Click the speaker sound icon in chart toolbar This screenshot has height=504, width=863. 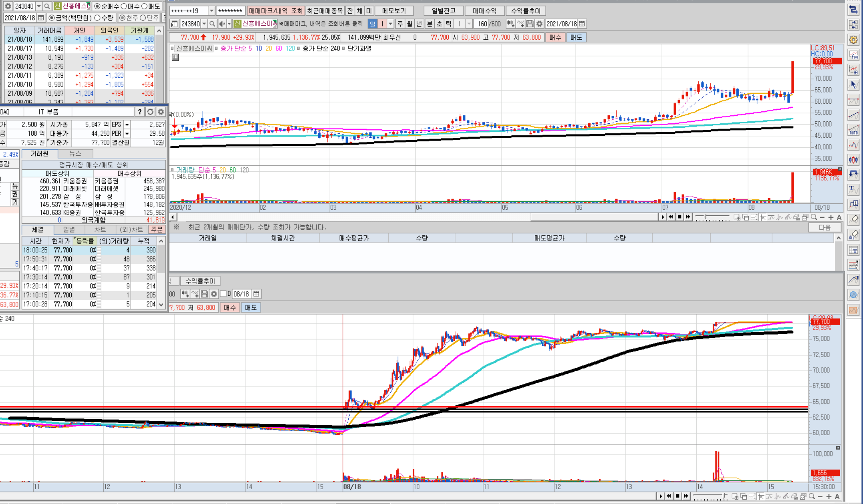point(222,24)
